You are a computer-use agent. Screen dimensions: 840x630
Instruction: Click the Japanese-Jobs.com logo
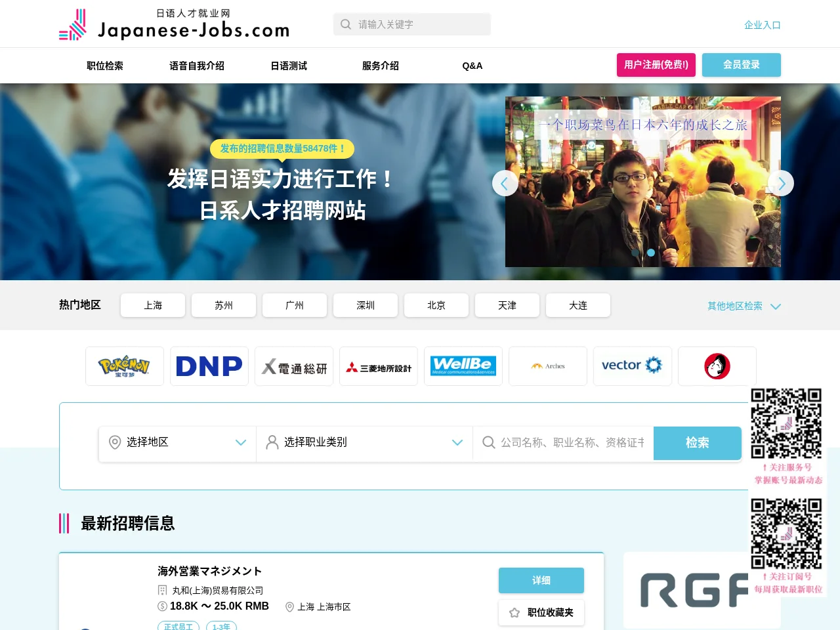point(174,24)
